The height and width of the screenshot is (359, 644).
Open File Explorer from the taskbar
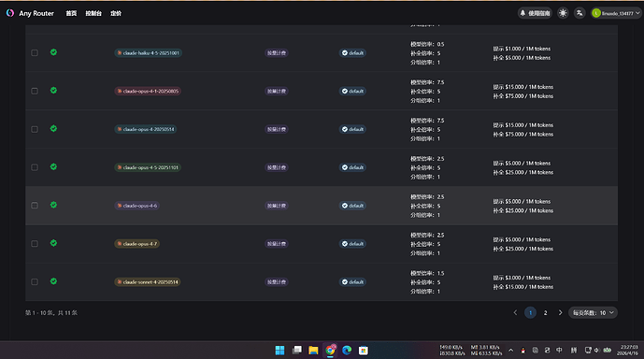point(313,351)
